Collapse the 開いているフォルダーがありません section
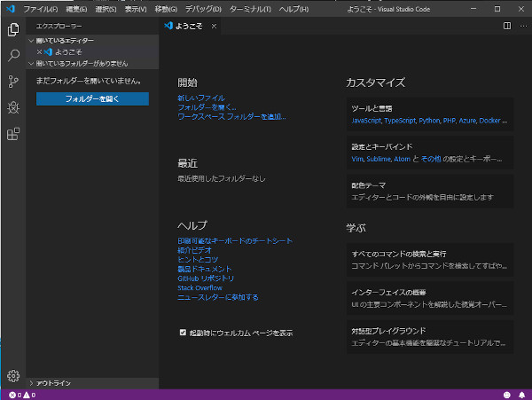The width and height of the screenshot is (532, 400). (92, 64)
